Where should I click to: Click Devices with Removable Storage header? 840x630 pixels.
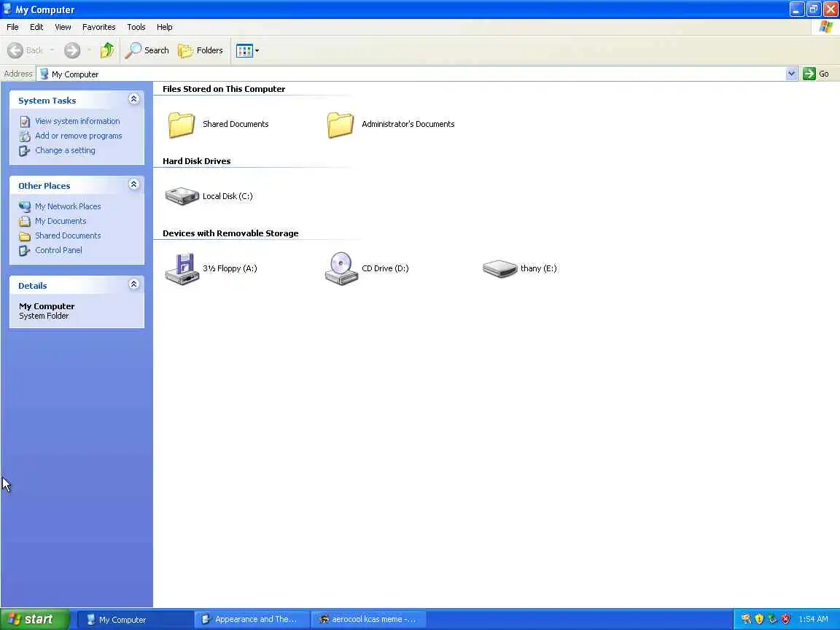(x=230, y=233)
